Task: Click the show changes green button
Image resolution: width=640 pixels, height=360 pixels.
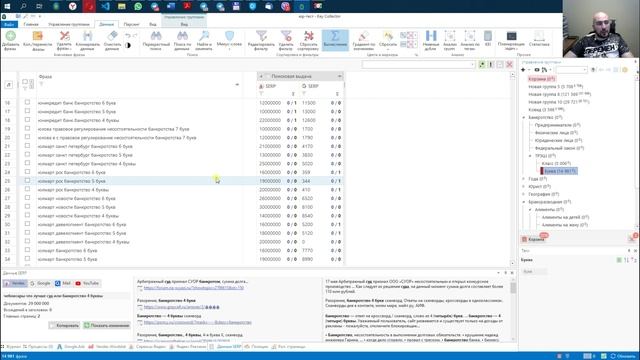Action: 107,325
